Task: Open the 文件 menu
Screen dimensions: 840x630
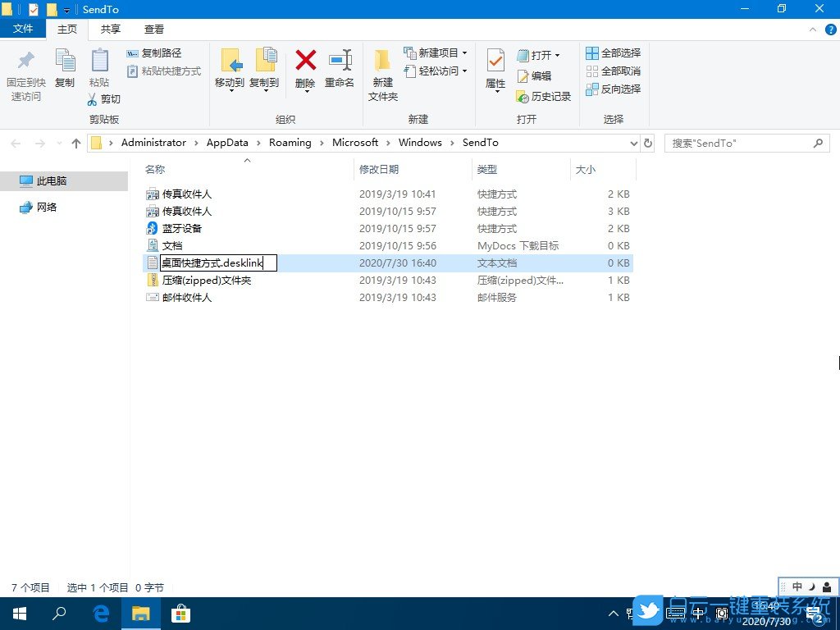Action: 24,29
